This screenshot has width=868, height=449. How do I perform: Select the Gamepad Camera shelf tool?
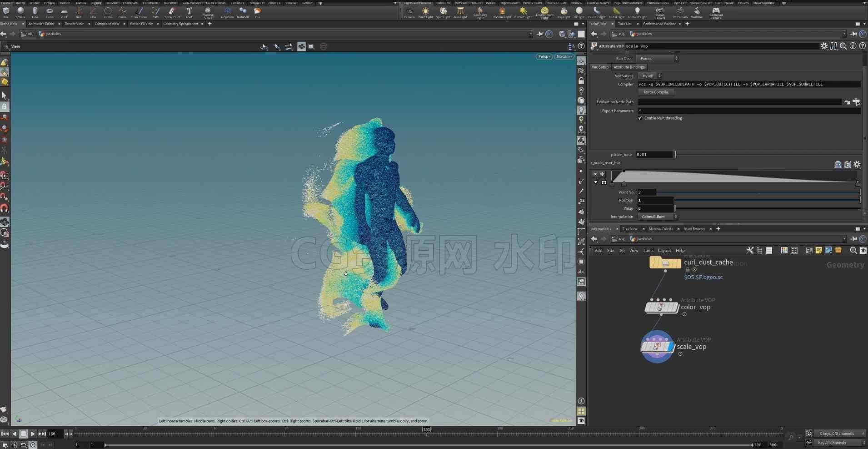[716, 12]
